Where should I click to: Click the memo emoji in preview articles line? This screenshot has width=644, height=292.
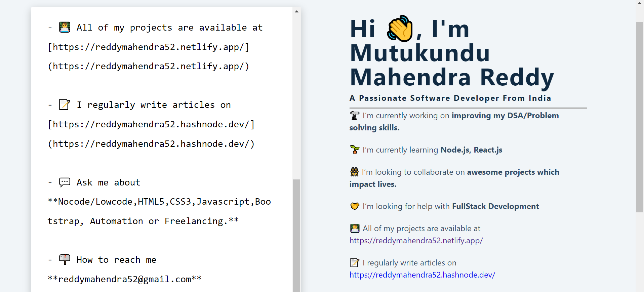355,263
